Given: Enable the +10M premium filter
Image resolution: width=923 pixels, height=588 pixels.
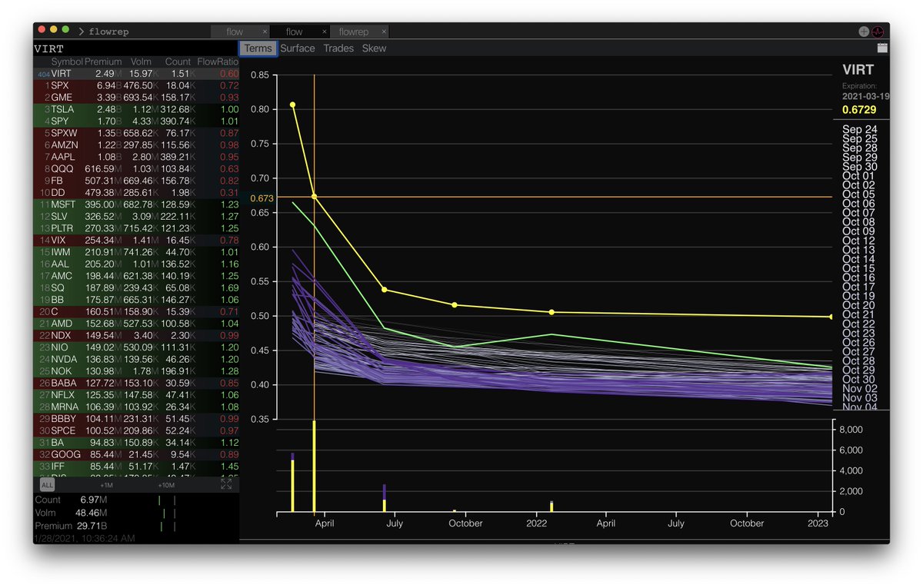Looking at the screenshot, I should click(165, 485).
